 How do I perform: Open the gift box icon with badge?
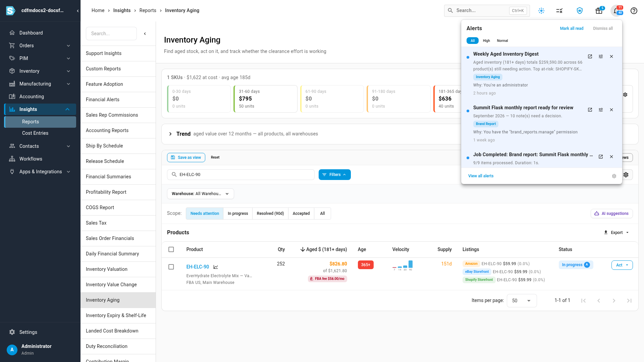click(x=599, y=11)
